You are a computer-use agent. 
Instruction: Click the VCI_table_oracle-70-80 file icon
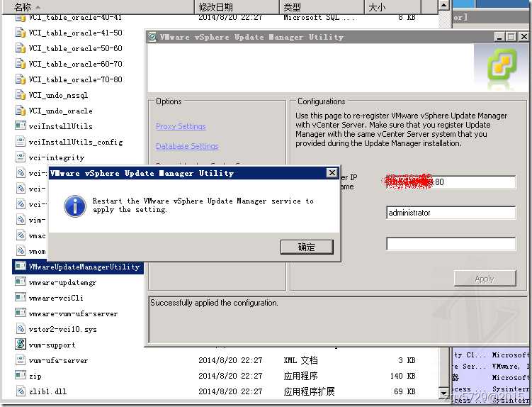coord(21,79)
